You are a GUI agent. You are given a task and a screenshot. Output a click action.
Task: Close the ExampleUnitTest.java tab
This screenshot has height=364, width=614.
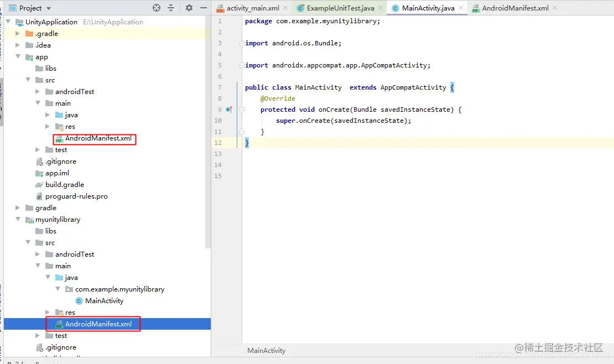coord(380,8)
